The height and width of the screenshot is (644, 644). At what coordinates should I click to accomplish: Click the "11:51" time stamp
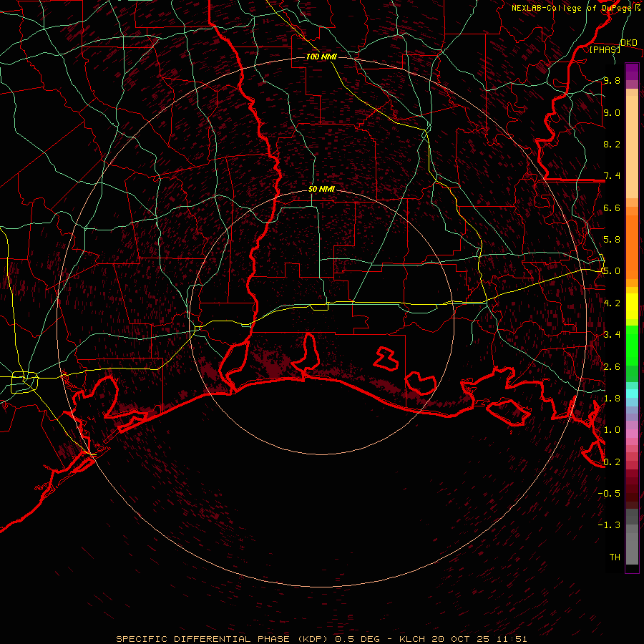[511, 639]
